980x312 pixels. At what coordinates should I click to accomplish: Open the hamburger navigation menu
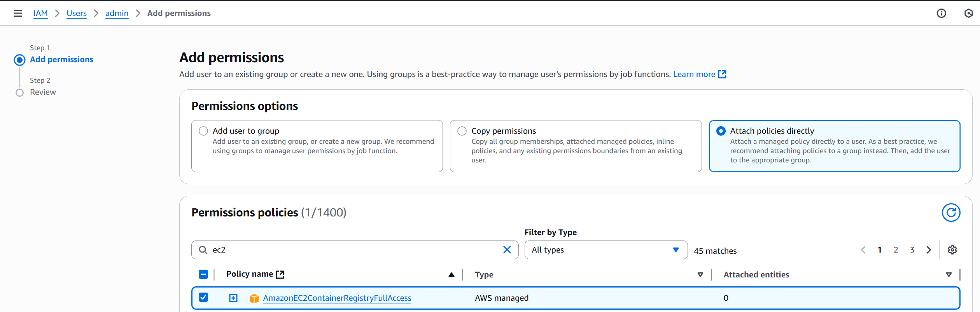click(x=17, y=13)
